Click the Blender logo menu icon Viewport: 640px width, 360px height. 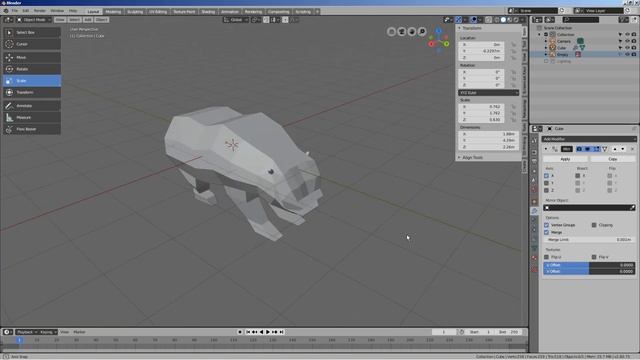6,11
